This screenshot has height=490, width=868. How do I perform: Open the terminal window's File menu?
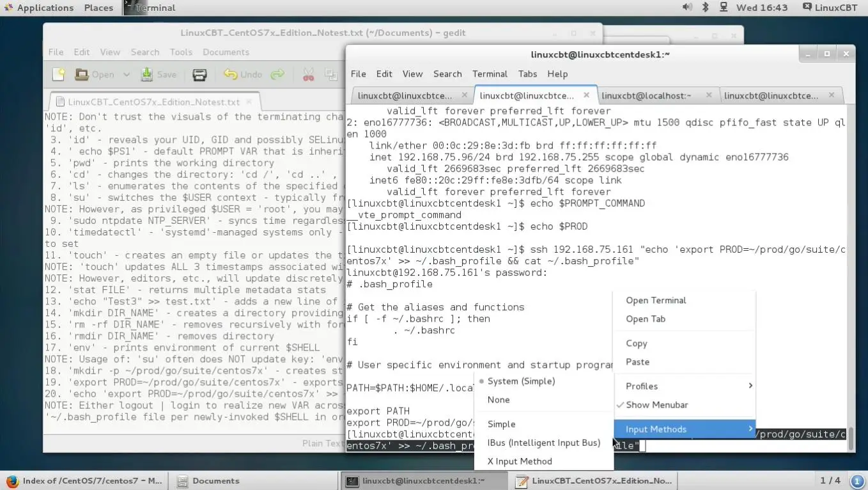click(x=359, y=74)
